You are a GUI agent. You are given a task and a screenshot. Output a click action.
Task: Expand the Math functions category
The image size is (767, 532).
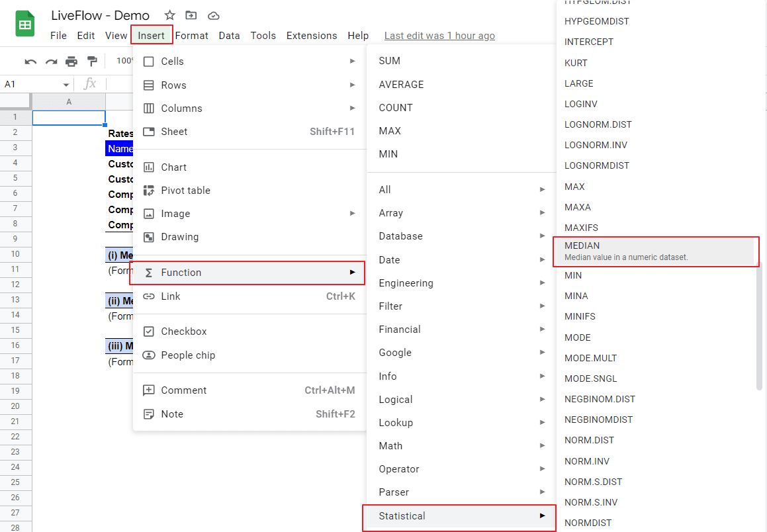pos(461,446)
